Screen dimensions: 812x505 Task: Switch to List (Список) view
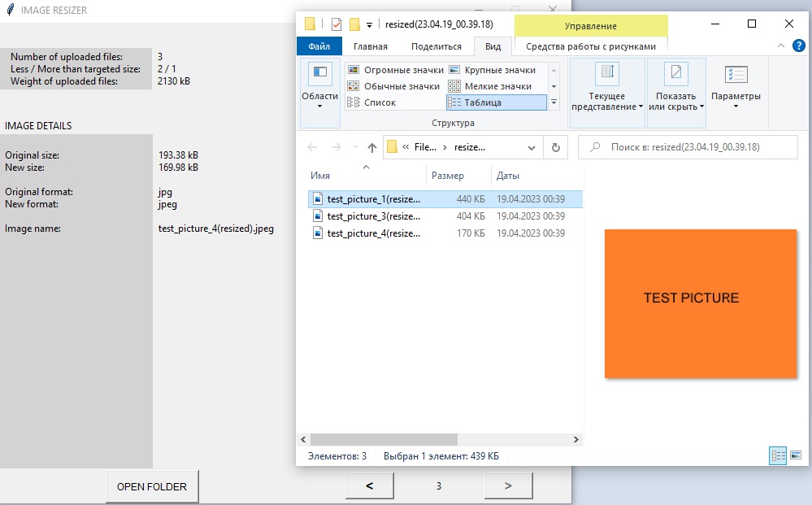pos(380,102)
